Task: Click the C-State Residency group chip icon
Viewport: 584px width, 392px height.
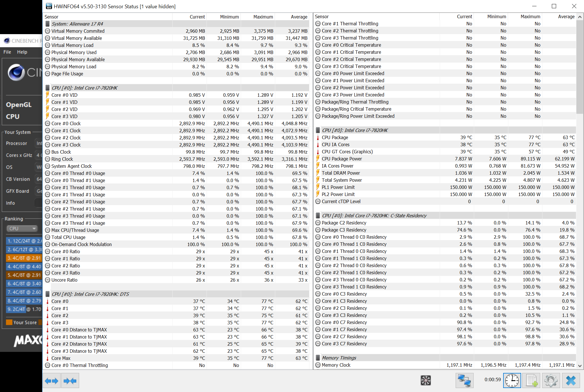Action: point(318,216)
